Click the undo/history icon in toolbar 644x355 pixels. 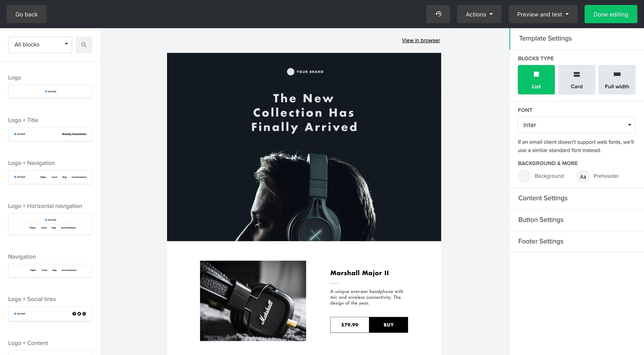pos(438,14)
